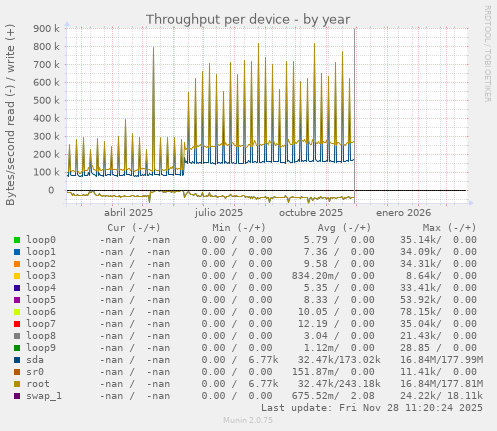Select the 'sda' legend label
This screenshot has width=497, height=431.
pos(35,360)
